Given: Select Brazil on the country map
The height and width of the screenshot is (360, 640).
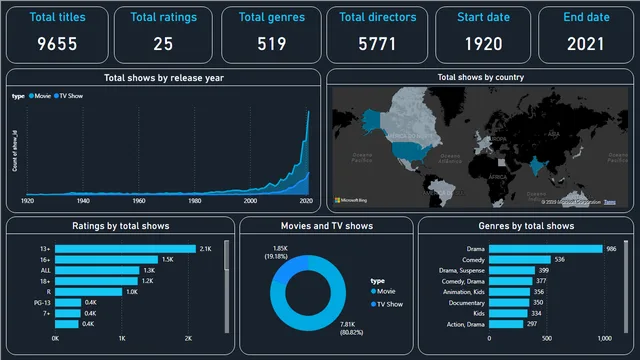Looking at the screenshot, I should coord(443,190).
